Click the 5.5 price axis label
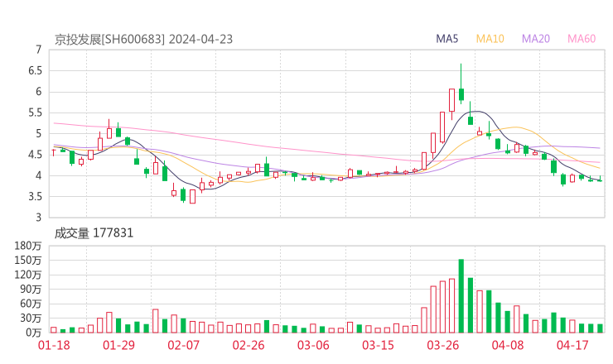613x364 pixels. (x=35, y=113)
